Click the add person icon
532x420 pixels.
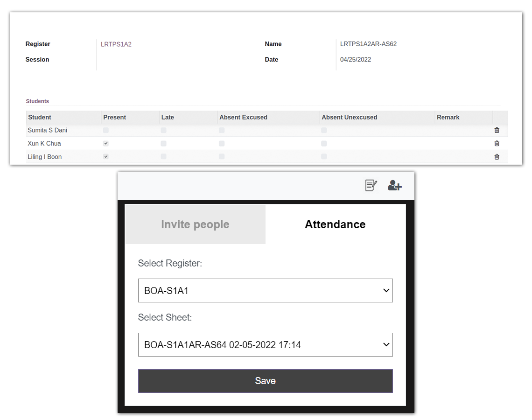[x=394, y=186]
